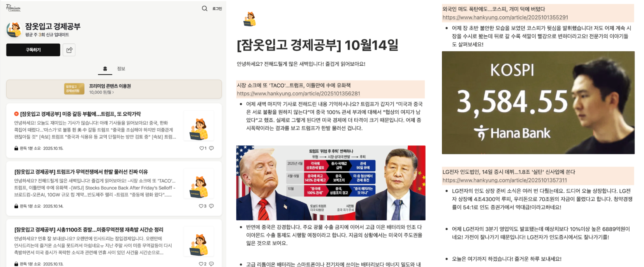Open comments on the 2025.10.15 post
The width and height of the screenshot is (644, 267).
point(211,148)
